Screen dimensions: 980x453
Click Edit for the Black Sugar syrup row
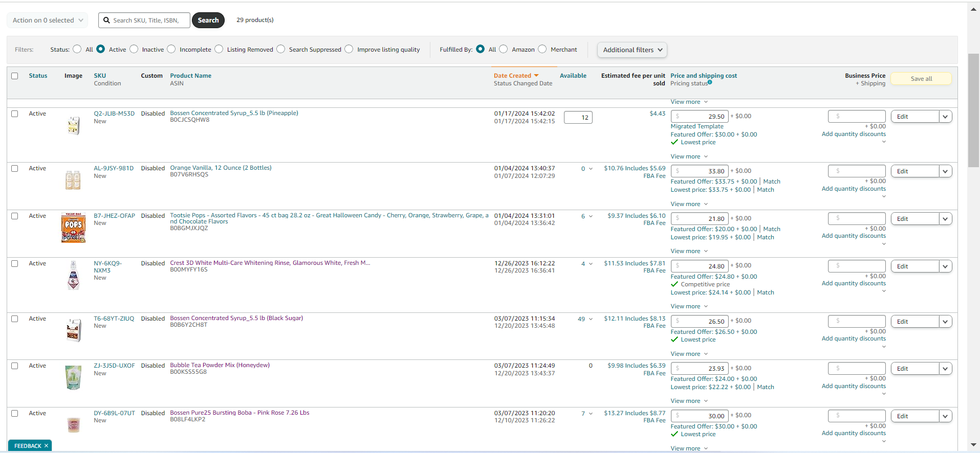tap(915, 322)
